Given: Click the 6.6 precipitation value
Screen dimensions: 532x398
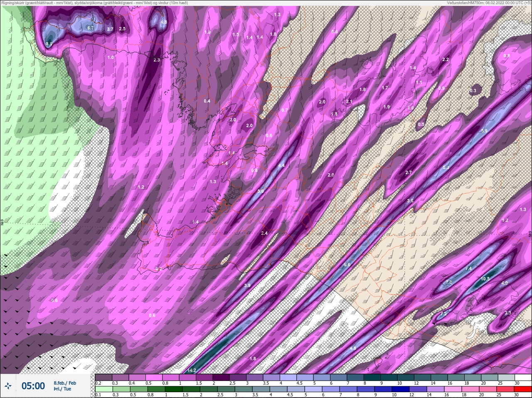Looking at the screenshot, I should coord(347,265).
